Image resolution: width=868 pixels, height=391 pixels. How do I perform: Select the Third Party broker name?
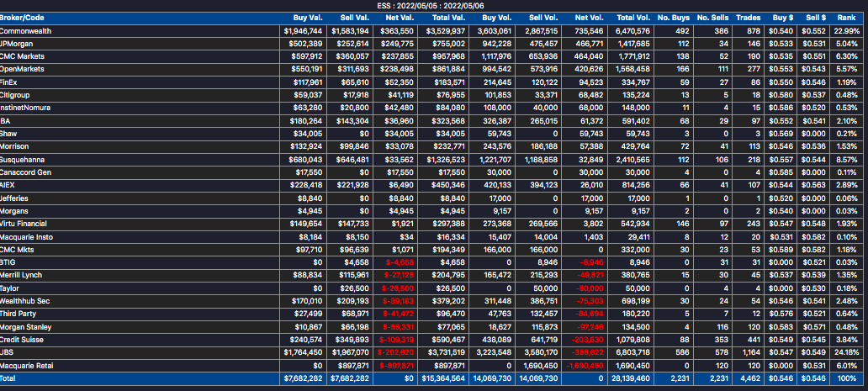click(18, 314)
